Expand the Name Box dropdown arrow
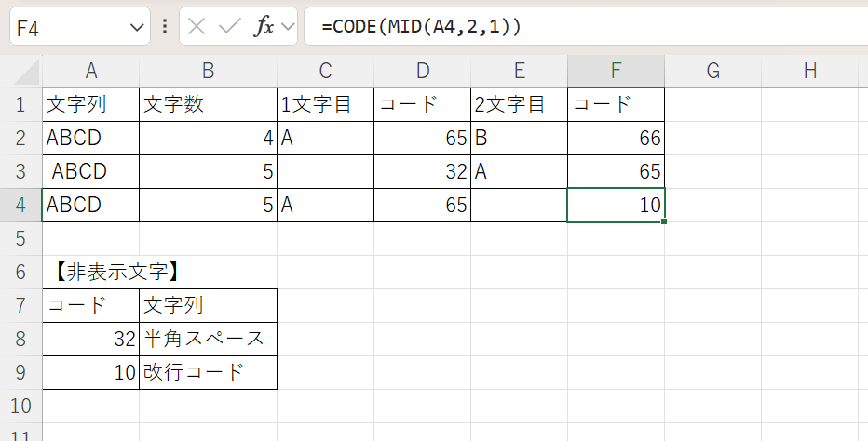 [136, 27]
